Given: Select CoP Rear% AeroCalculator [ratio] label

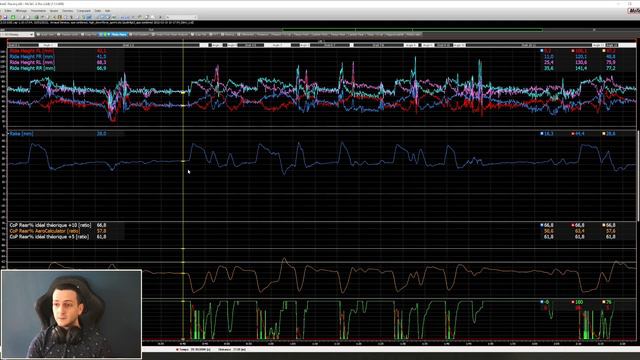Looking at the screenshot, I should tap(45, 231).
